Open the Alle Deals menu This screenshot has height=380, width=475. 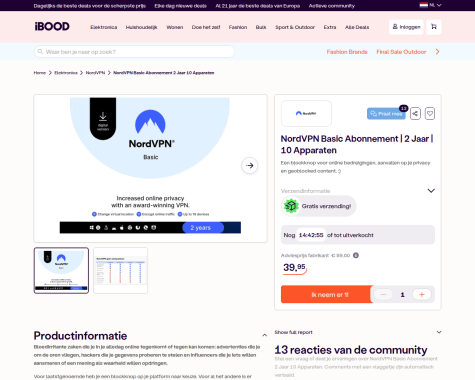coord(357,27)
